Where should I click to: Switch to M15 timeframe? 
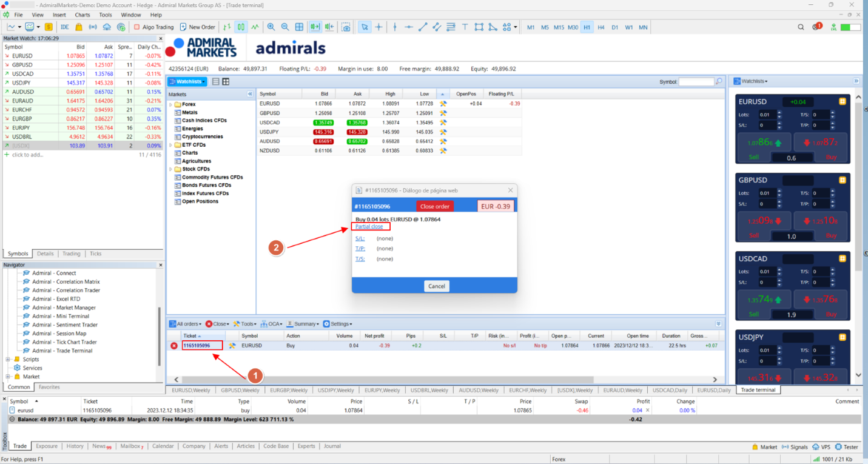[559, 27]
